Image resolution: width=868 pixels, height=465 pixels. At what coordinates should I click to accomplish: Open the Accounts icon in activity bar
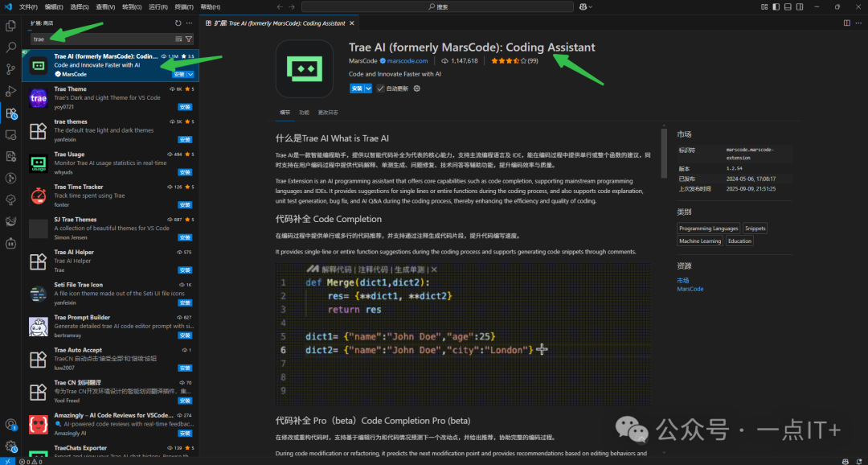[10, 425]
